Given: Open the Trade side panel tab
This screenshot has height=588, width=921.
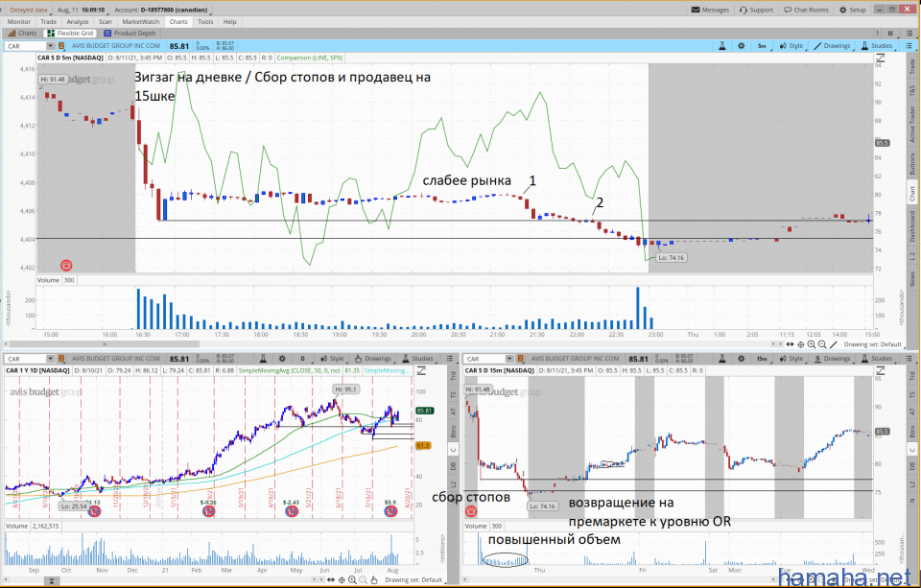Looking at the screenshot, I should pos(912,66).
